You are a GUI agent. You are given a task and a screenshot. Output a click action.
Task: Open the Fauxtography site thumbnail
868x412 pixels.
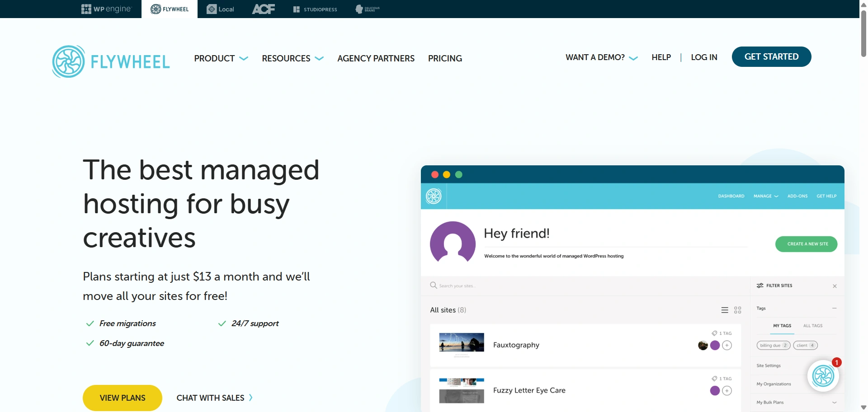pyautogui.click(x=462, y=345)
